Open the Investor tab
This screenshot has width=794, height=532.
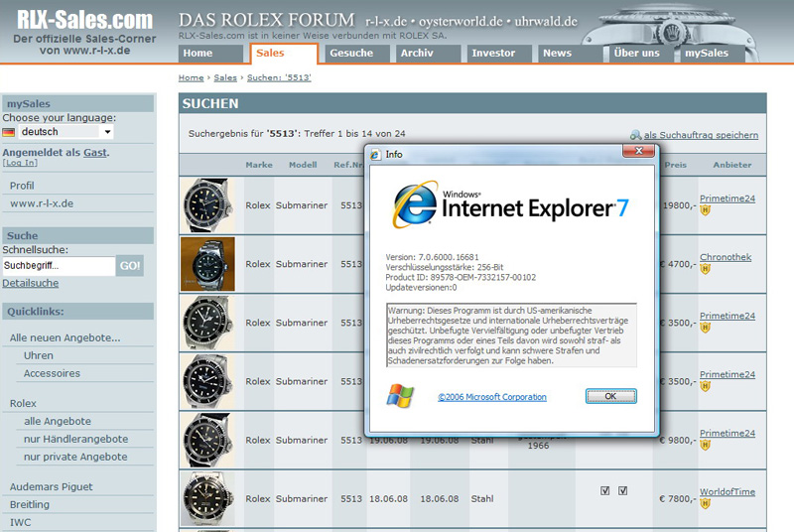pos(499,54)
